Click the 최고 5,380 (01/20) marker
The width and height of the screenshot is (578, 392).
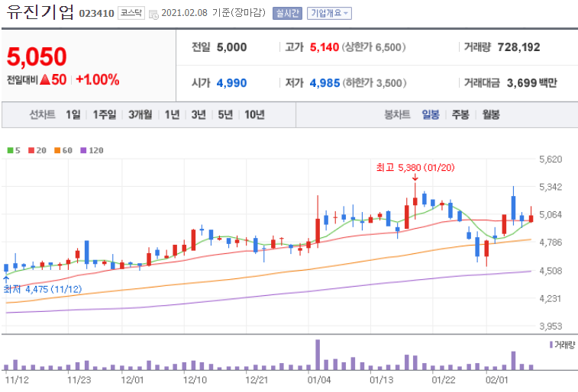coord(415,168)
